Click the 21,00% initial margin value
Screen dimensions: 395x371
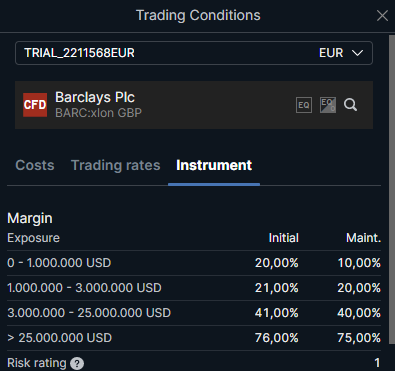point(277,288)
